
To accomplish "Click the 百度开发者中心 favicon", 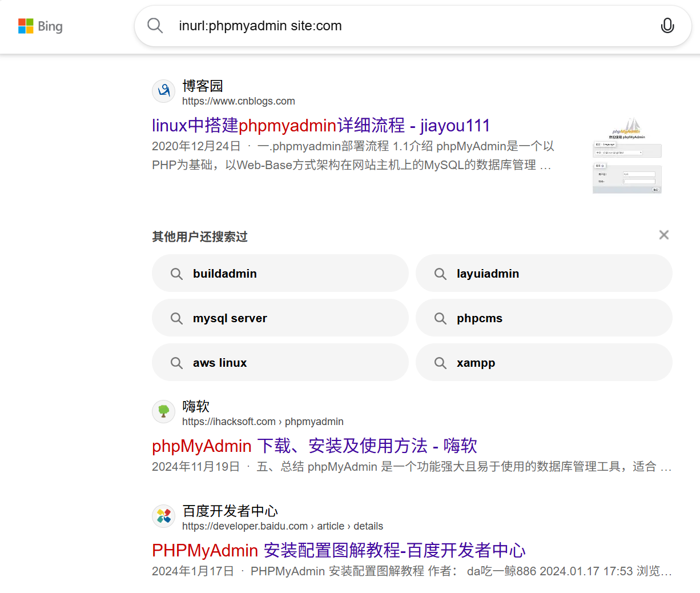I will point(163,516).
